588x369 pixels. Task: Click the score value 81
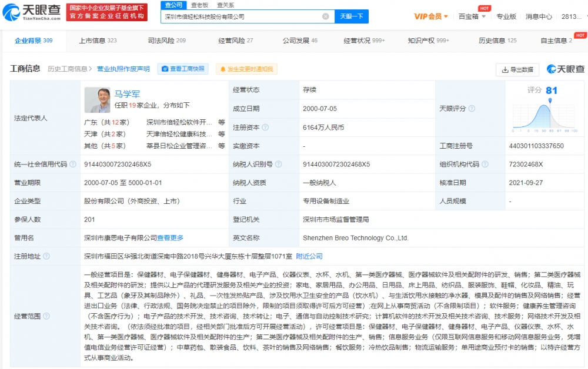[552, 90]
